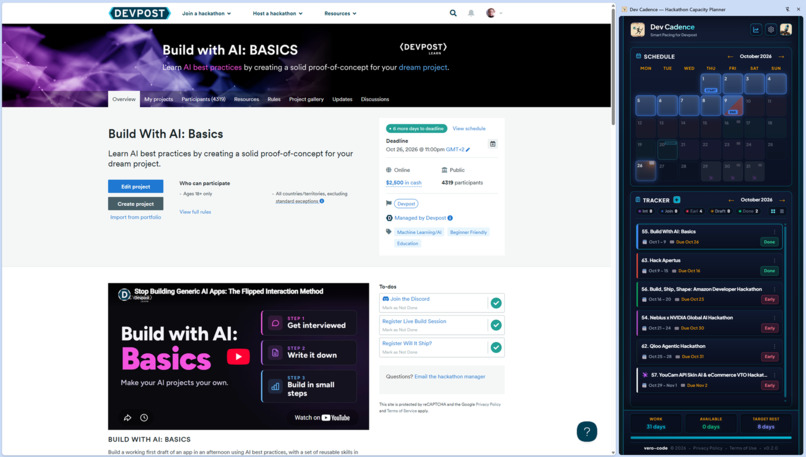Toggle Join the Discord to-do checkmark
Screen dimensions: 806x457
click(496, 303)
